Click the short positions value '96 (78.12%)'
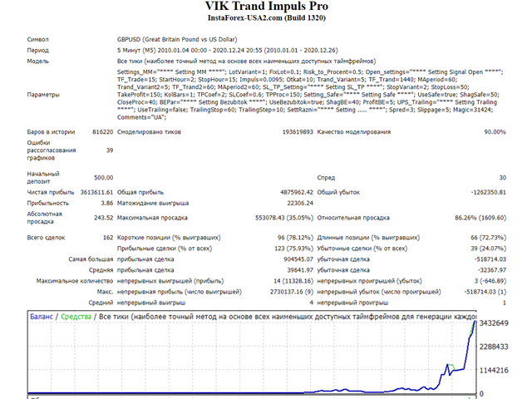Image resolution: width=532 pixels, height=399 pixels. pyautogui.click(x=295, y=238)
